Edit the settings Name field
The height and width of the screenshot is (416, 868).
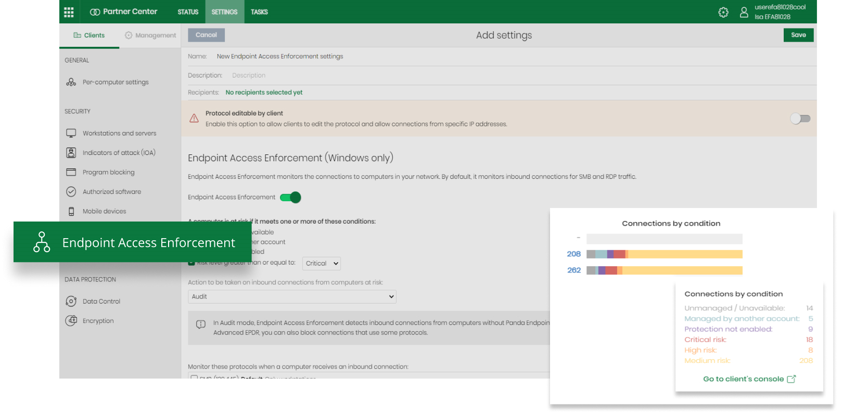click(280, 57)
